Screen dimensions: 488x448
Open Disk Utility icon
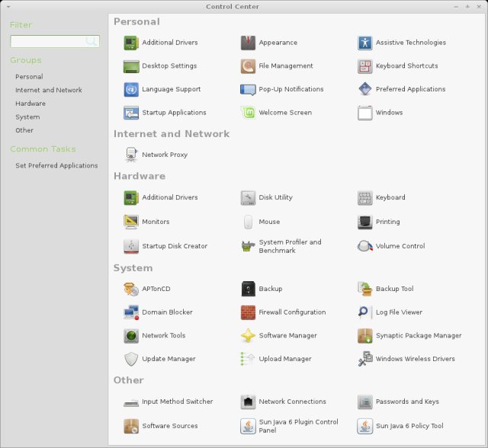[x=248, y=197]
